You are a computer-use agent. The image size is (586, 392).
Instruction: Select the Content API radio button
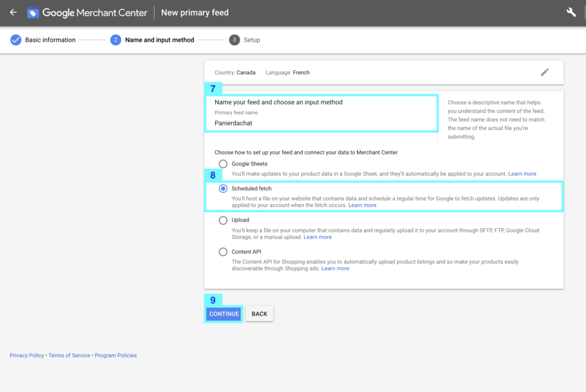point(223,252)
